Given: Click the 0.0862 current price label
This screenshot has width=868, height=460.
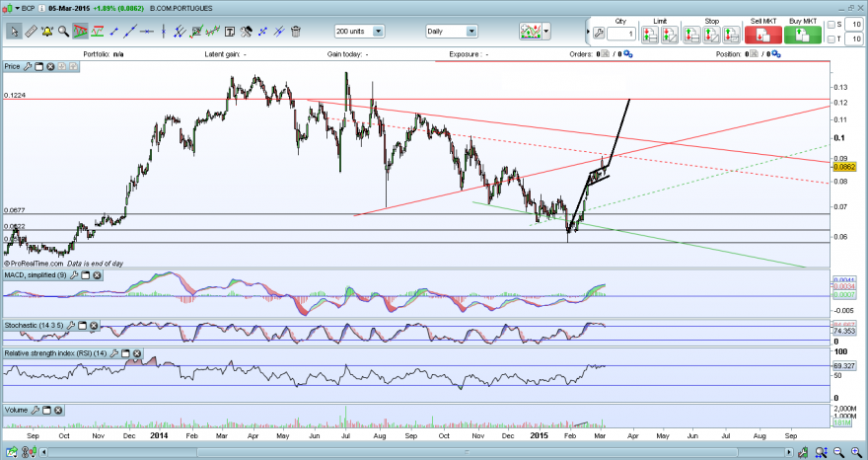Looking at the screenshot, I should (843, 167).
